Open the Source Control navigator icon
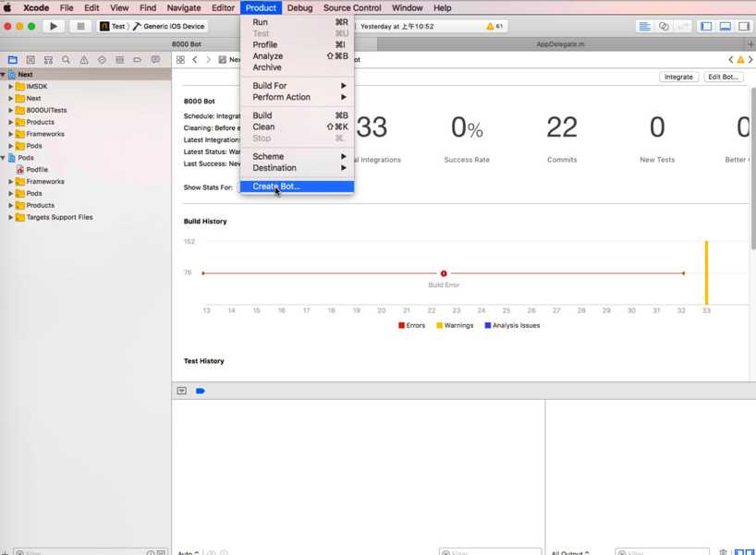 [x=30, y=60]
